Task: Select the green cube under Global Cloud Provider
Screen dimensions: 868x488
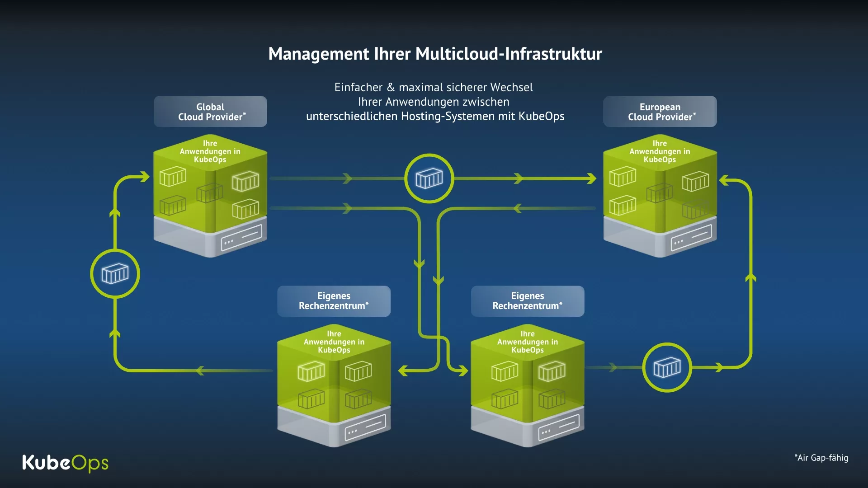Action: click(210, 184)
